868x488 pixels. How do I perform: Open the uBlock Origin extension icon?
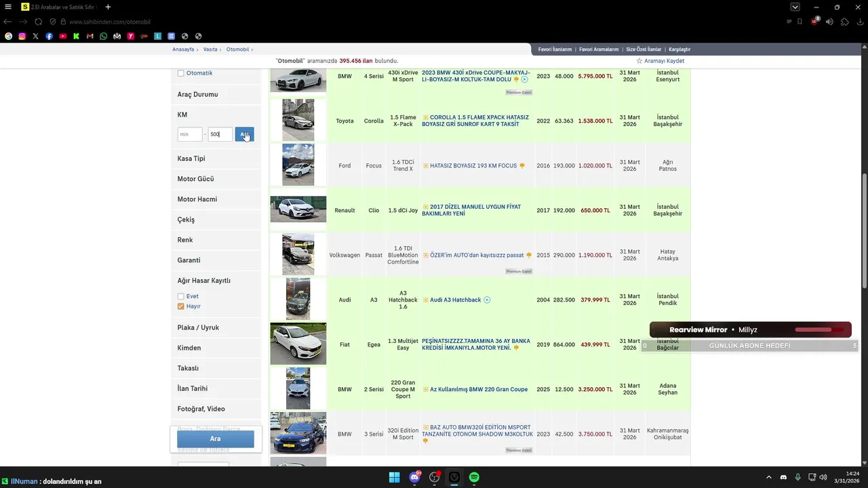[815, 21]
